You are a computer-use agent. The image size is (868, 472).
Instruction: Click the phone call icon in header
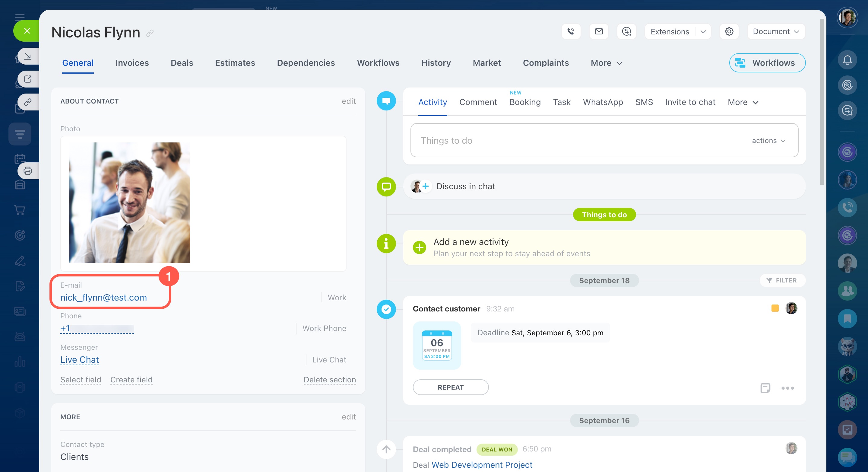(x=571, y=31)
